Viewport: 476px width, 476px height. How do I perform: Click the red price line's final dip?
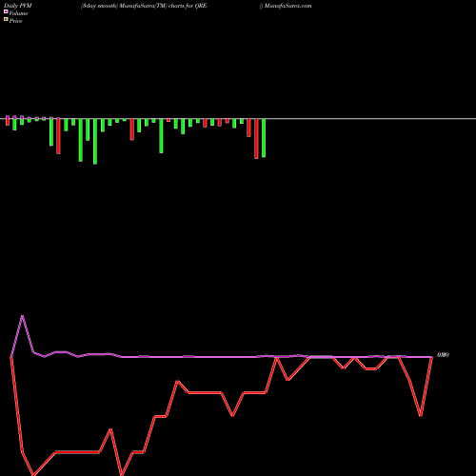421,415
